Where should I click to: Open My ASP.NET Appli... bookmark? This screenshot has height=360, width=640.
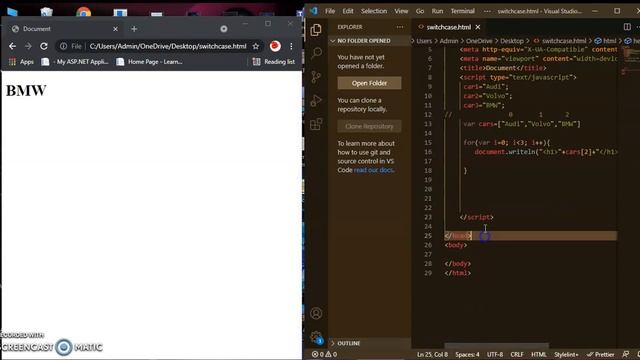(x=75, y=62)
